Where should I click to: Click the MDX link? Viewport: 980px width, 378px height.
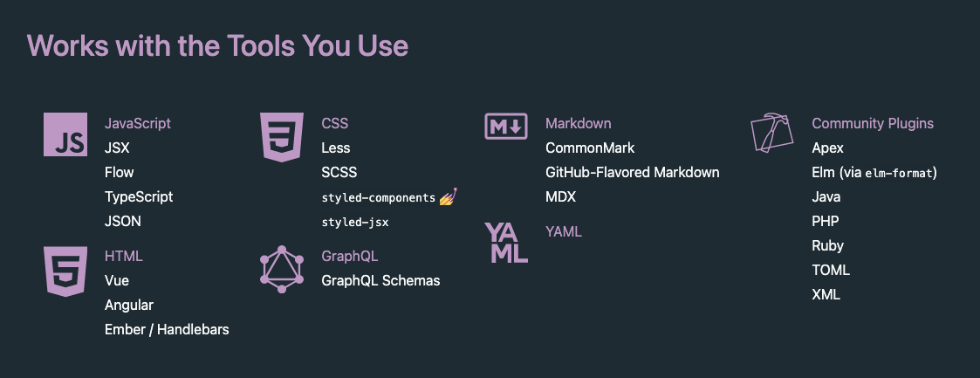560,196
